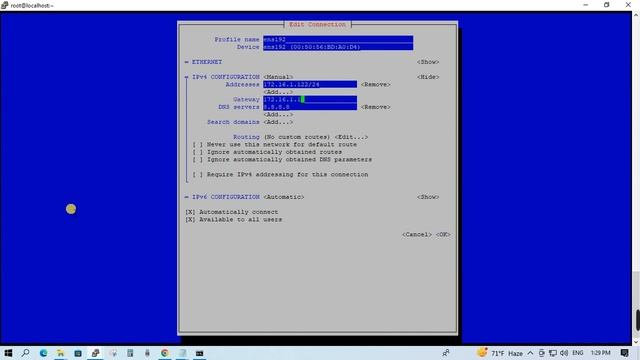This screenshot has height=360, width=640.
Task: Click the IPv4 CONFIGURATION label
Action: coord(226,77)
